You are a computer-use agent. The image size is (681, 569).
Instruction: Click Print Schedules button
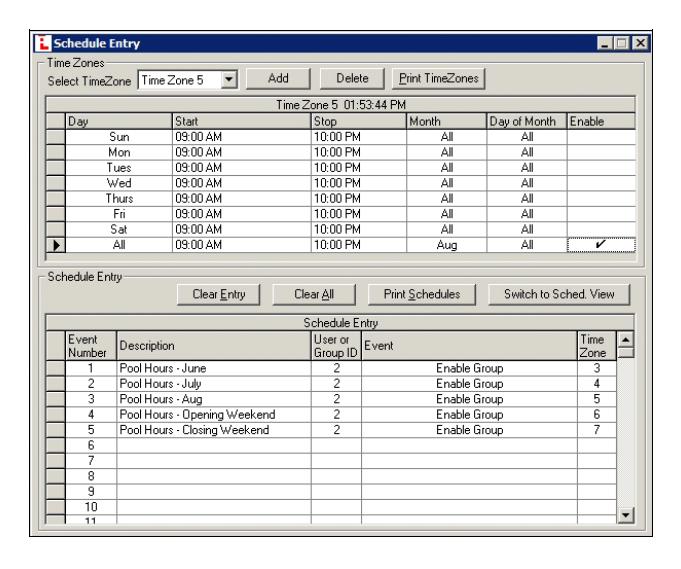(422, 294)
